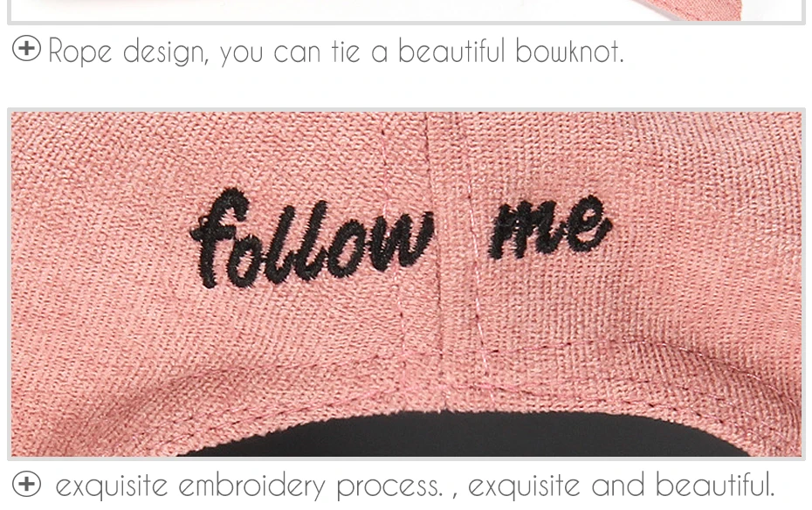Click the plus icon beside Rope design
812x510 pixels.
(26, 49)
